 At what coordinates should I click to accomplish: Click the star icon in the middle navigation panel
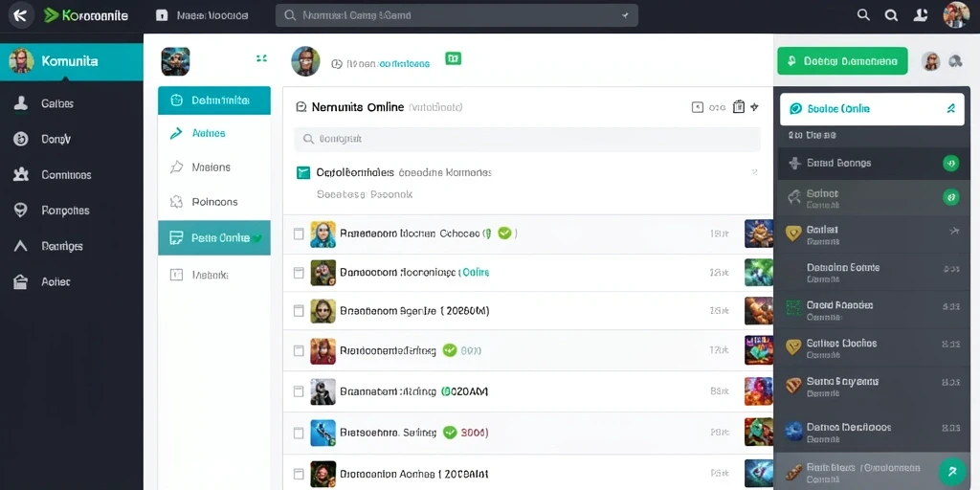[x=176, y=167]
